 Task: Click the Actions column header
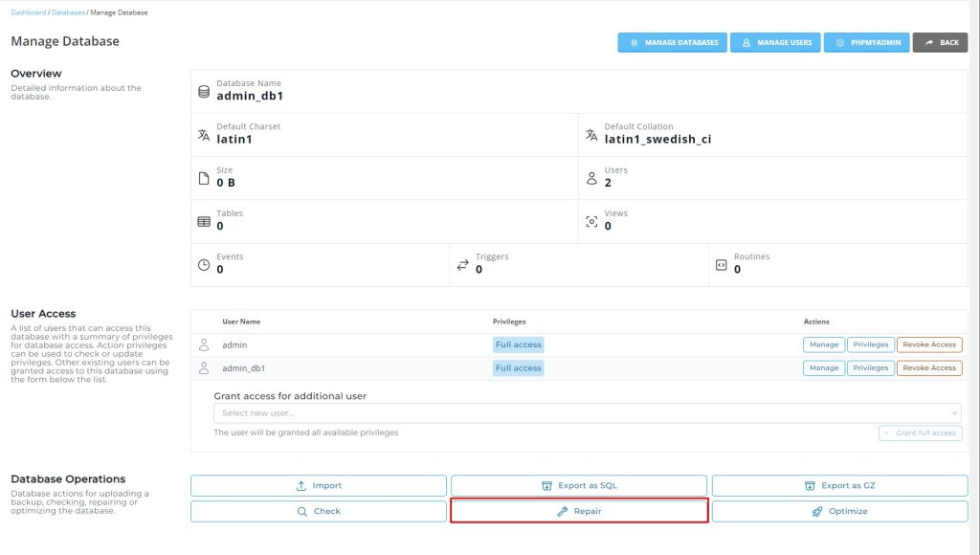pyautogui.click(x=816, y=322)
